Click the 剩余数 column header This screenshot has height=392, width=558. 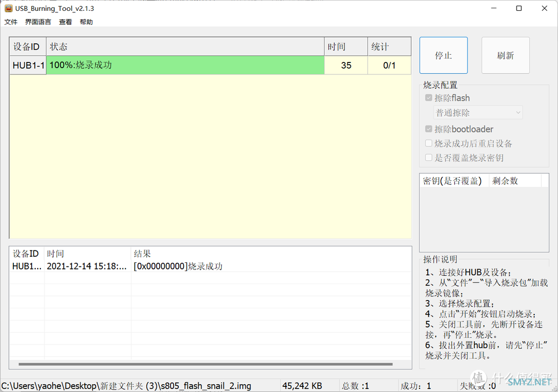pos(515,181)
